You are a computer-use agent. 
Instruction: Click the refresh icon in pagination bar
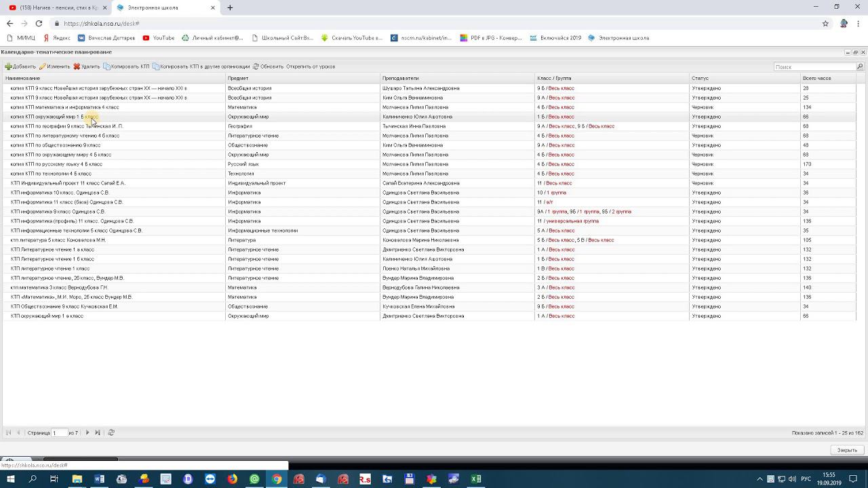click(x=111, y=432)
